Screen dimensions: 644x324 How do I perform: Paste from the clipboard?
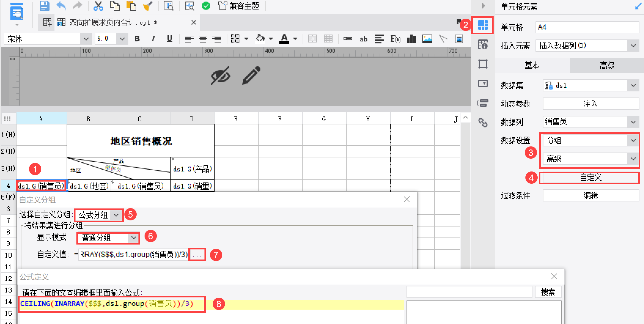click(x=131, y=6)
